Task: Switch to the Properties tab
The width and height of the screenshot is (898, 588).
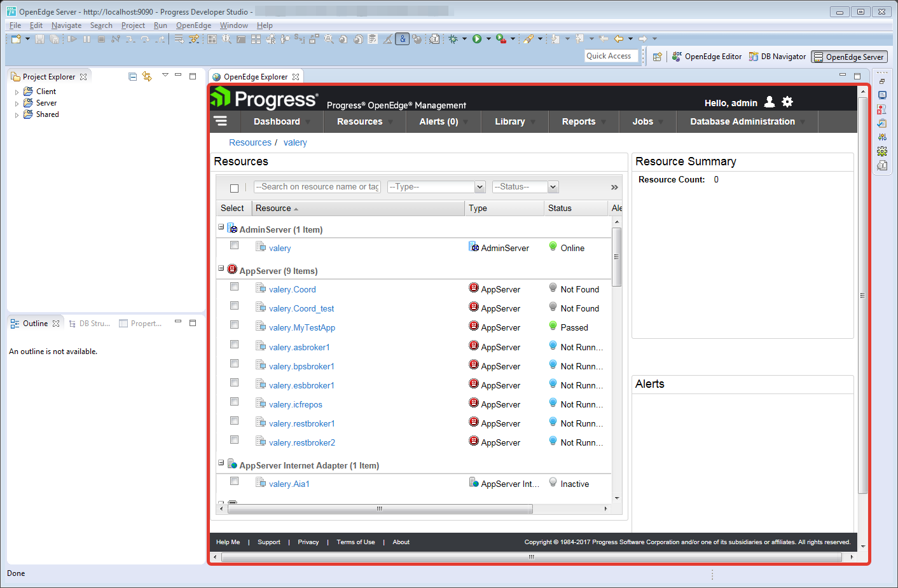Action: click(141, 324)
